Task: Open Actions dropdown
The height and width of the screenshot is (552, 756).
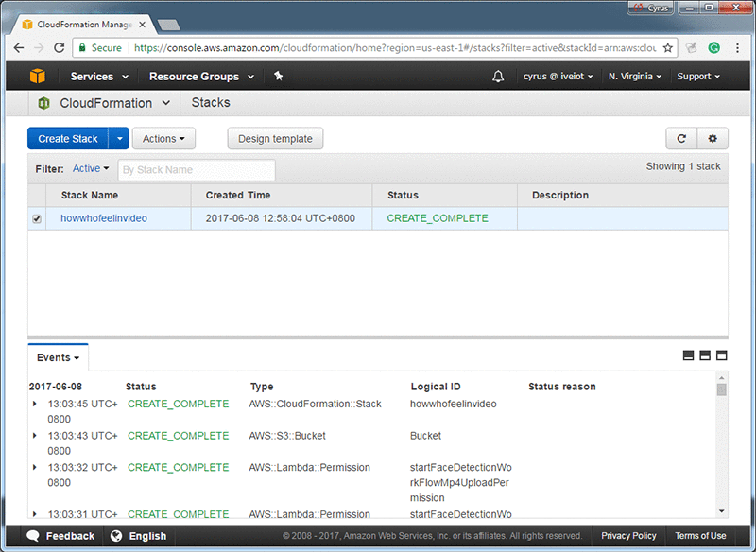Action: click(163, 139)
